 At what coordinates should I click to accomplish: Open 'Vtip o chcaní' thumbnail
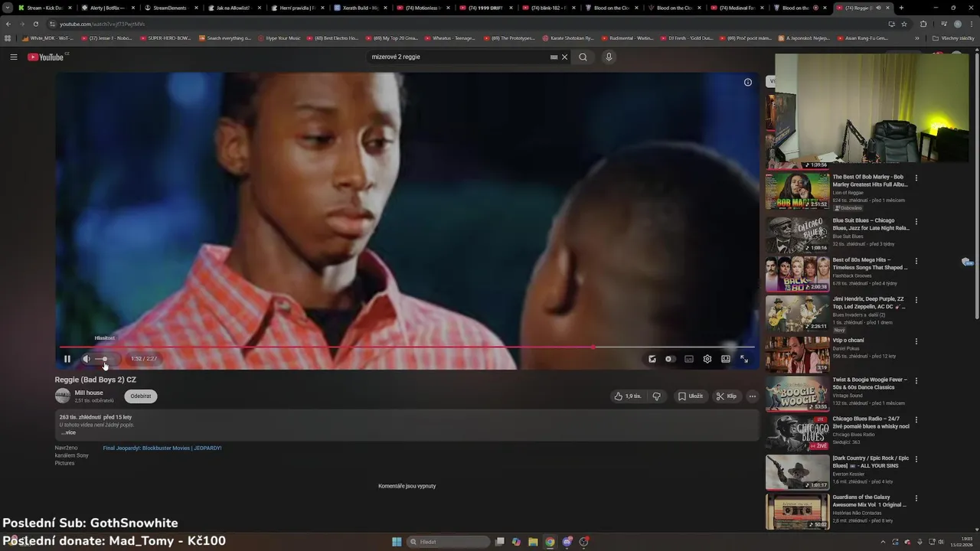797,354
